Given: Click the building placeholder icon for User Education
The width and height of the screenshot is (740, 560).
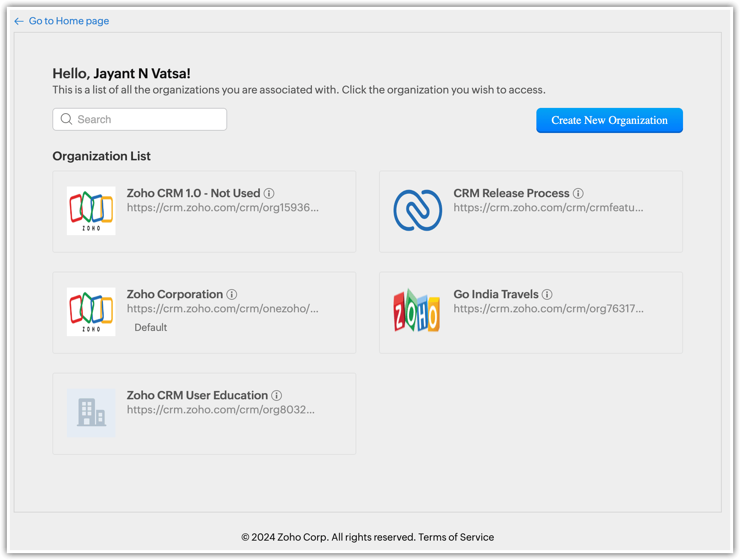Looking at the screenshot, I should coord(91,413).
